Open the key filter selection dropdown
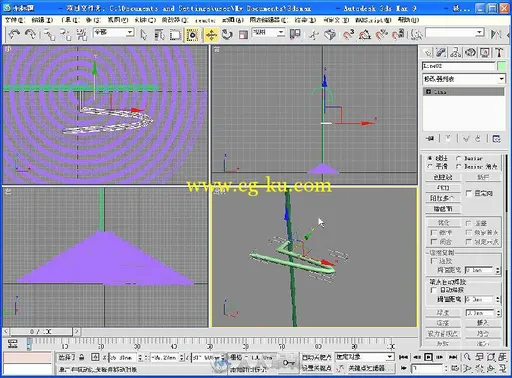 coord(365,357)
